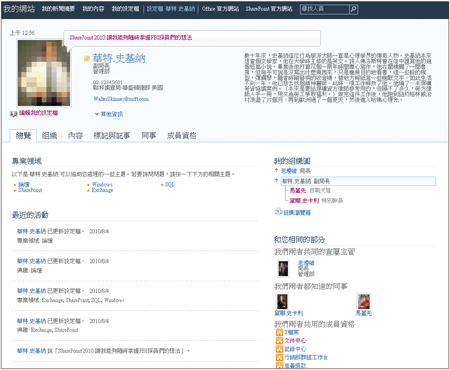
Task: Click the icon beside 行銷部群組工作台
Action: coord(279,357)
